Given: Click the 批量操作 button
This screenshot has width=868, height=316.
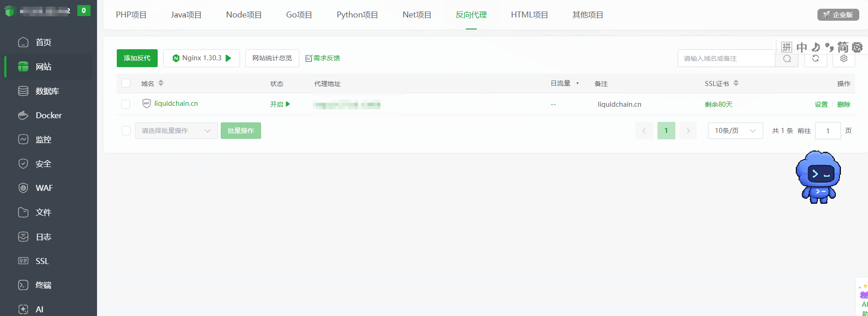Looking at the screenshot, I should click(x=241, y=131).
